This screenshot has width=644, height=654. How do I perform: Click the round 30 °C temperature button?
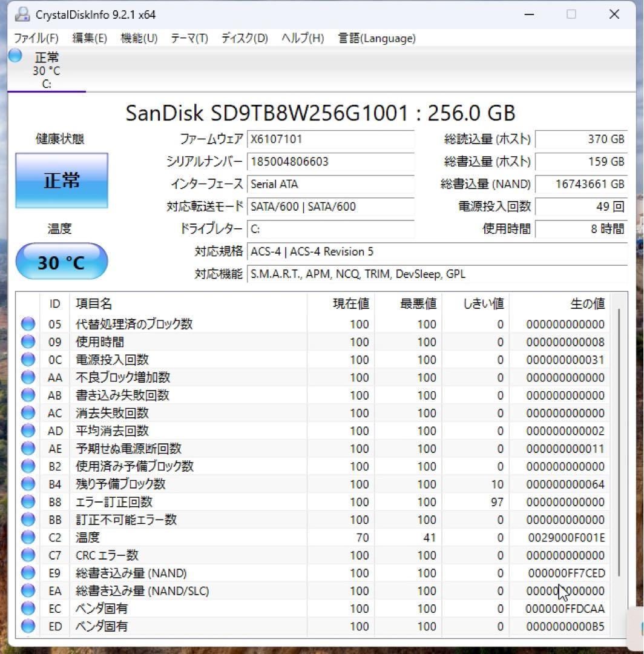click(61, 262)
